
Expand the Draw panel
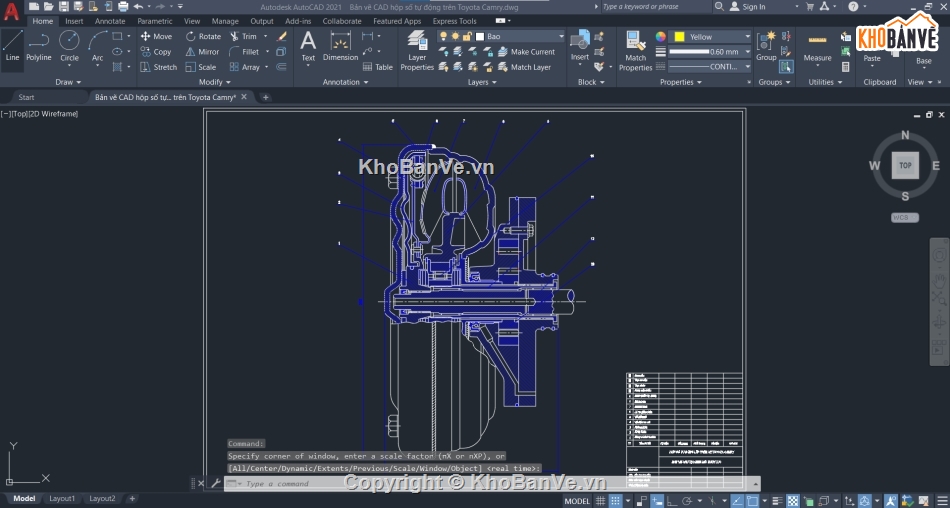[68, 82]
